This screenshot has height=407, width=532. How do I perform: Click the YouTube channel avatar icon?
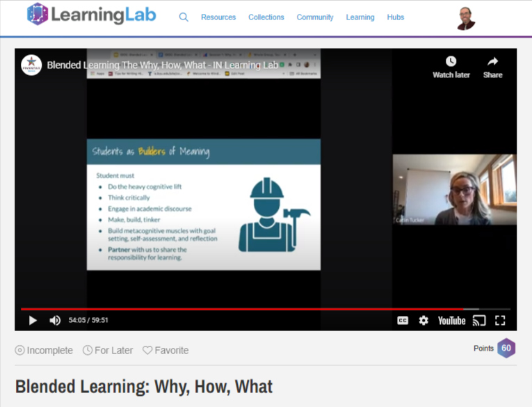(x=31, y=65)
